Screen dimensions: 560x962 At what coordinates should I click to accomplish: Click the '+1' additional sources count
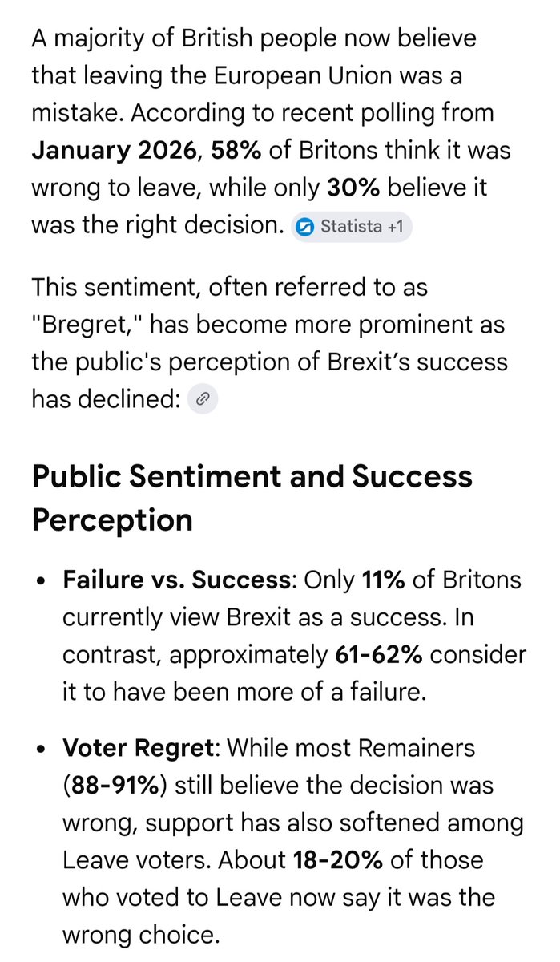tap(395, 227)
